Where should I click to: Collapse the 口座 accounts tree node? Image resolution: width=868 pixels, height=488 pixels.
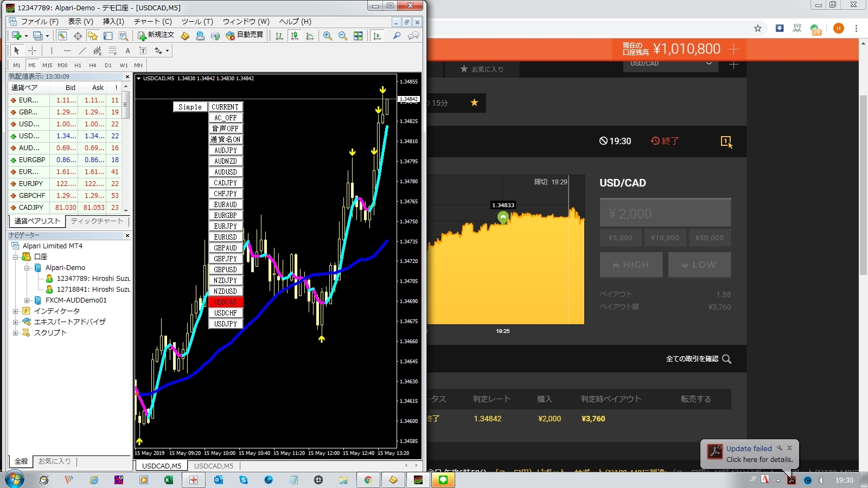point(16,257)
